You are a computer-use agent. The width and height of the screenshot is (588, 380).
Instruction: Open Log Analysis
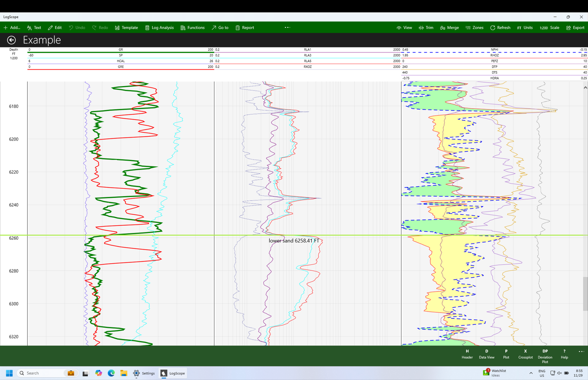tap(159, 28)
